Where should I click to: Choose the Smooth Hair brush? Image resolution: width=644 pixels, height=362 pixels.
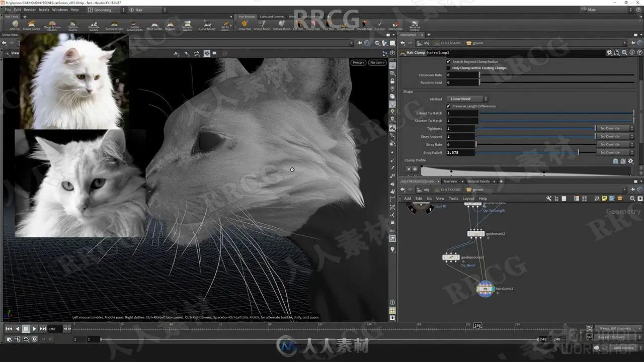coord(364,25)
